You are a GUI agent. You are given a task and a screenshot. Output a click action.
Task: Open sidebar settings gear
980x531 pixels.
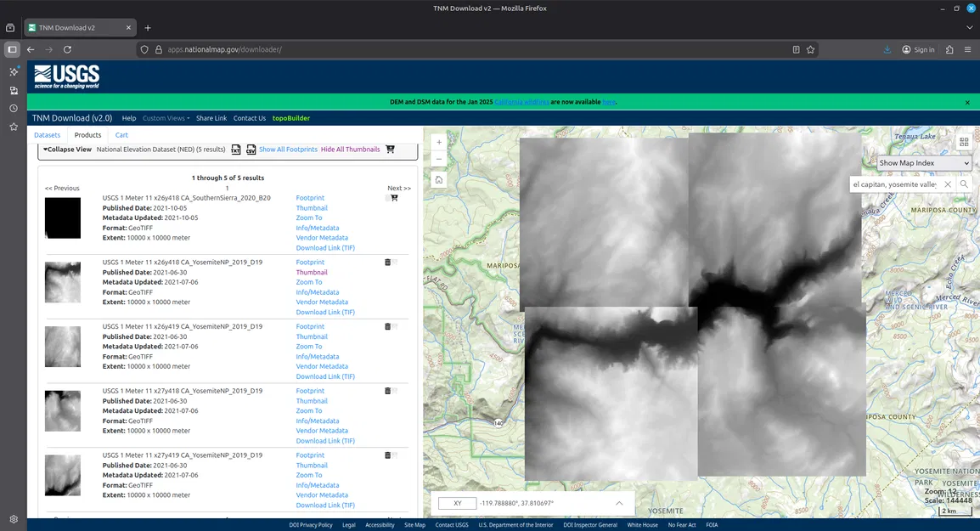pyautogui.click(x=13, y=519)
